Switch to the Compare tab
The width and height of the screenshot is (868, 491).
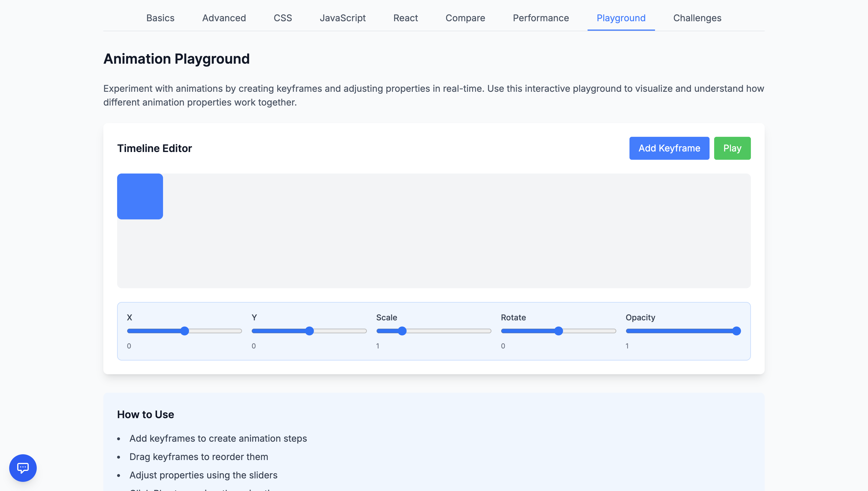465,18
